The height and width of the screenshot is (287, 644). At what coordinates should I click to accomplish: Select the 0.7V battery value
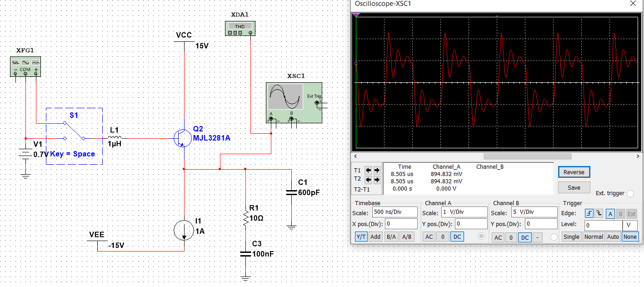click(x=41, y=155)
